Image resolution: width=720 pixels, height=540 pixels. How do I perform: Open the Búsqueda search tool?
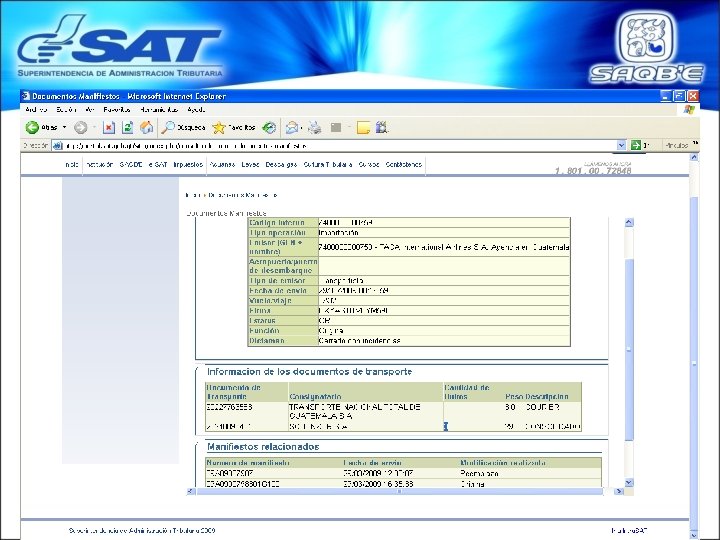click(183, 127)
